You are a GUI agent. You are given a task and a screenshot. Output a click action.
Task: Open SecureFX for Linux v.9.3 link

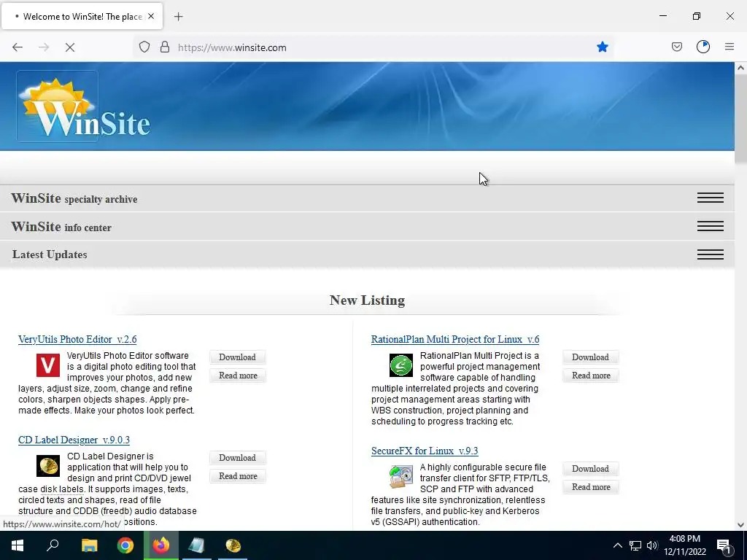[x=425, y=451]
